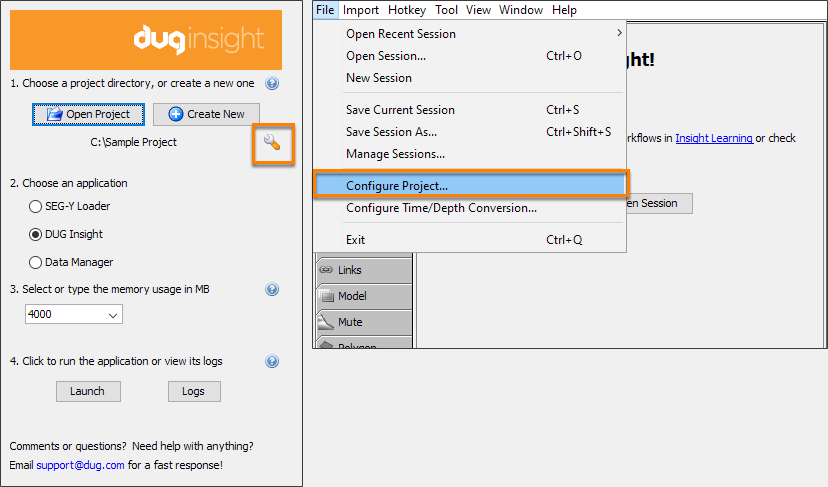Select the SEG-Y Loader radio button
Screen dimensions: 828x487
[35, 207]
